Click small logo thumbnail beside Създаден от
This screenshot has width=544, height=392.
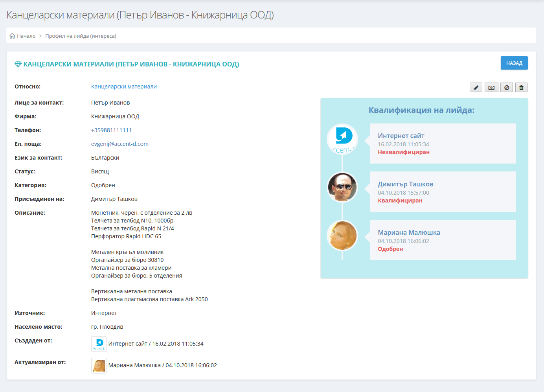pos(99,344)
